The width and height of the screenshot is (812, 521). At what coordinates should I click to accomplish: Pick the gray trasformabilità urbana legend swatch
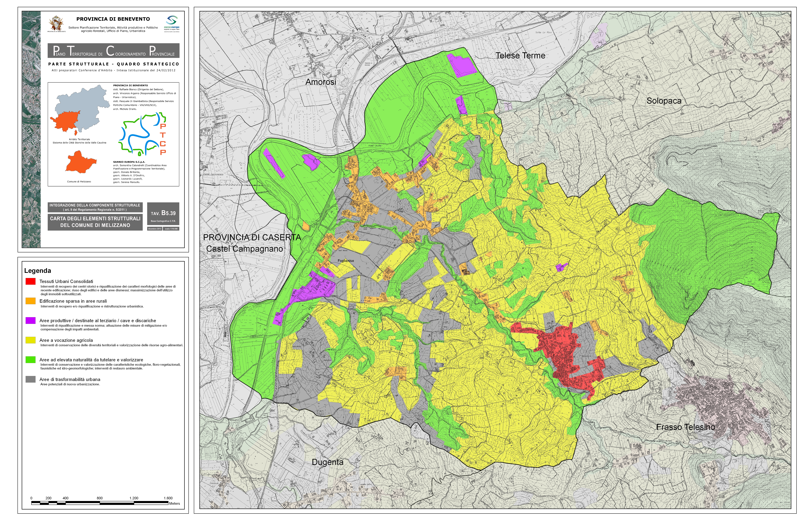(x=31, y=379)
